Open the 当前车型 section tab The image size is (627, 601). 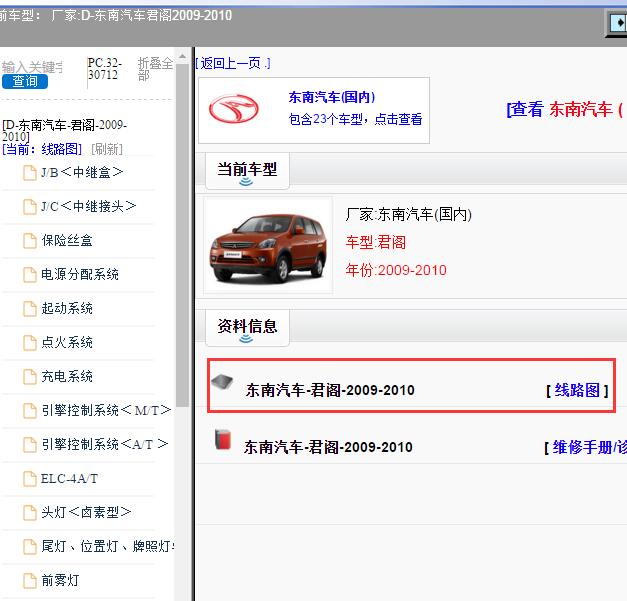pos(247,170)
